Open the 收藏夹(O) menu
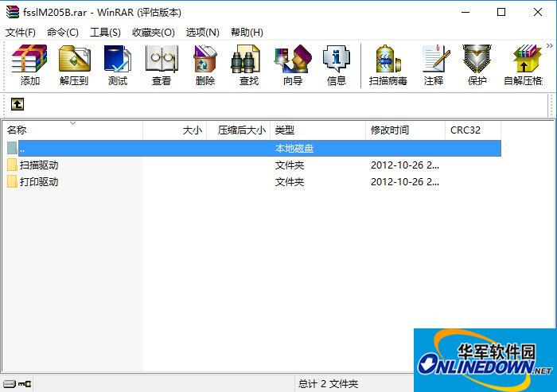This screenshot has height=392, width=557. click(154, 33)
